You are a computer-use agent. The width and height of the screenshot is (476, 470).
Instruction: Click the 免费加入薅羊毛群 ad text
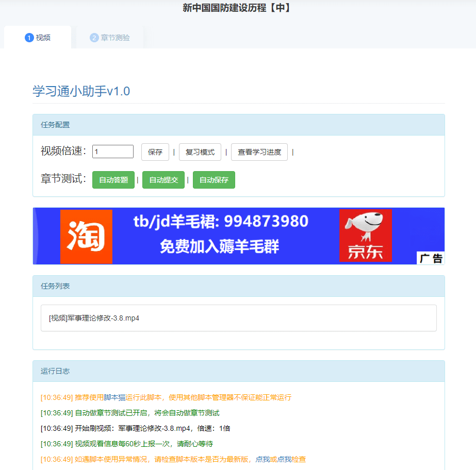219,246
